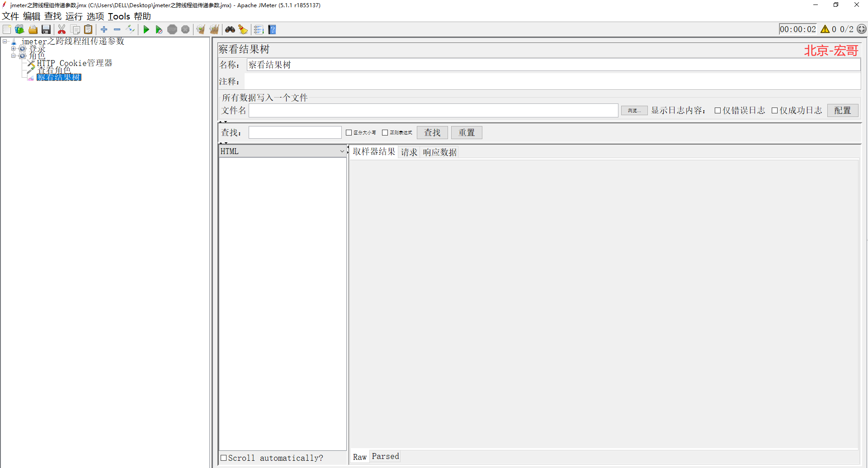Click the remote engines status icon
The image size is (868, 468).
[x=862, y=29]
